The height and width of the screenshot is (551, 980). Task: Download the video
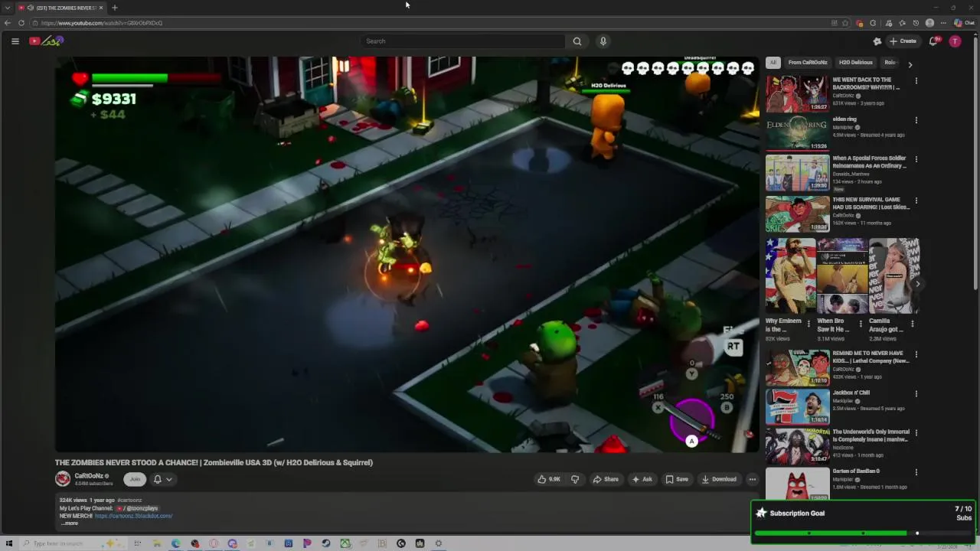[719, 479]
